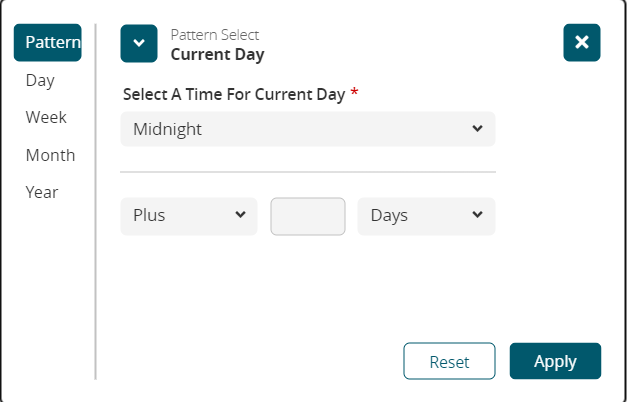Click the arrow on the Plus dropdown

point(240,215)
